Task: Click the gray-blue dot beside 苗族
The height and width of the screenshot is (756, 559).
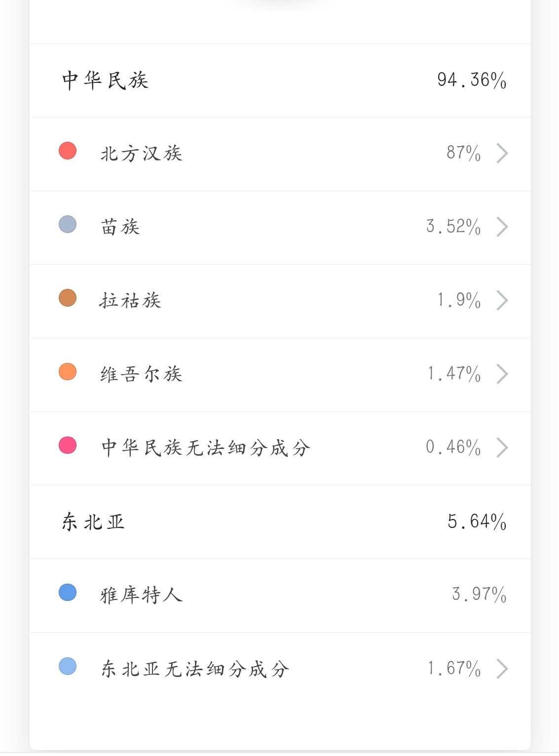Action: pyautogui.click(x=68, y=224)
